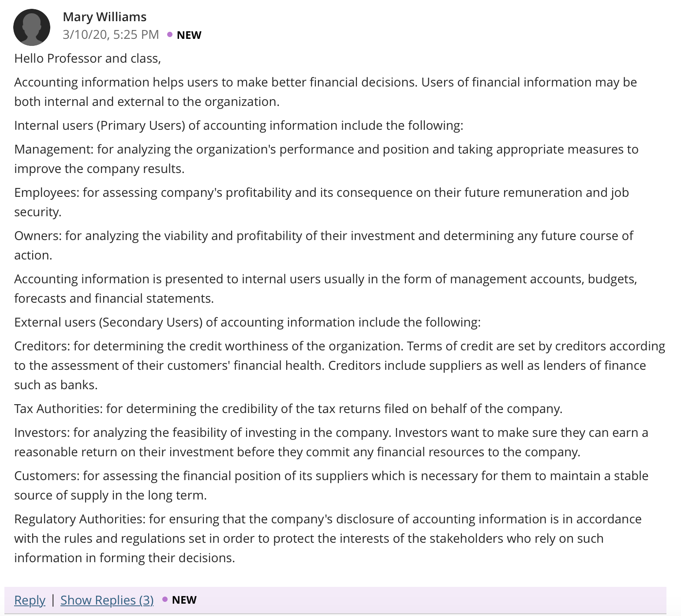Click the word 'Creditors:' in the post

(42, 346)
